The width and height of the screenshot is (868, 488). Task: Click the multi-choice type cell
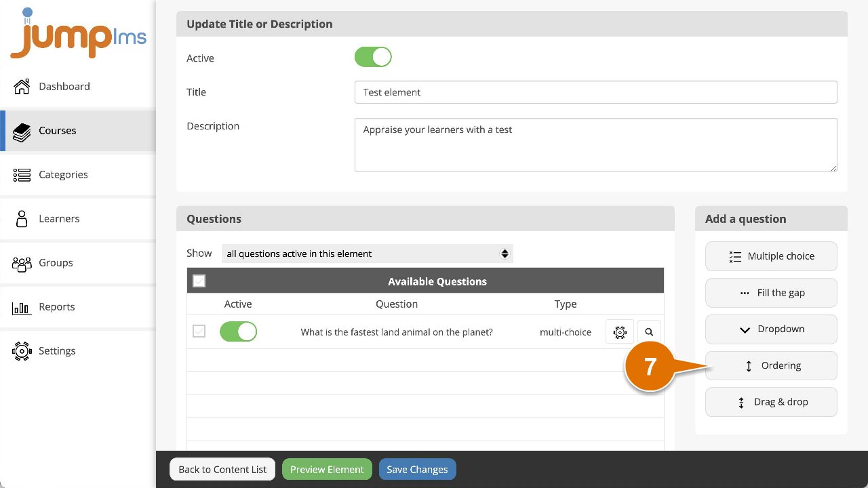point(566,332)
